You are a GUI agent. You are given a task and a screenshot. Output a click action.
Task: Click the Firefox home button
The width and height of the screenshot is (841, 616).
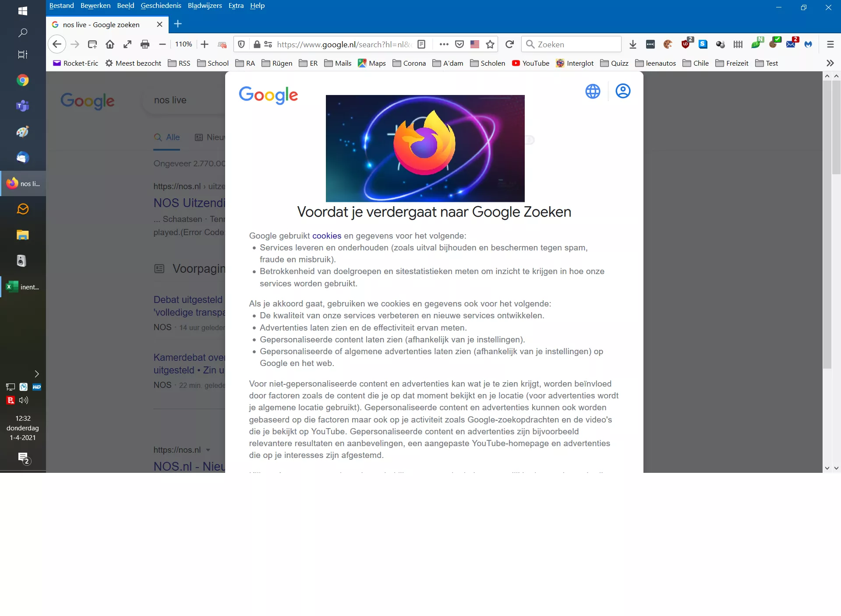click(110, 44)
